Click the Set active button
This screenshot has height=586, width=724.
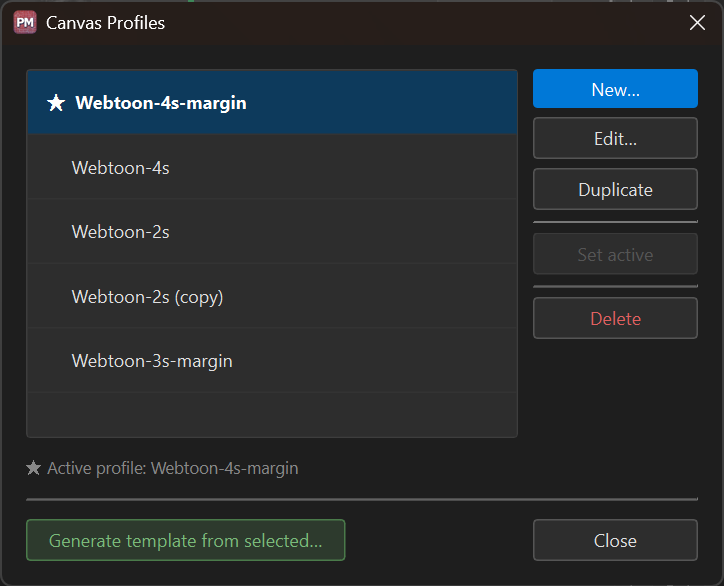615,254
